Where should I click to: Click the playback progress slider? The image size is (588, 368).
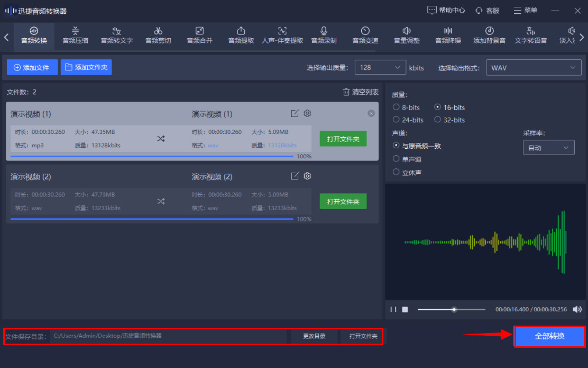[x=452, y=309]
